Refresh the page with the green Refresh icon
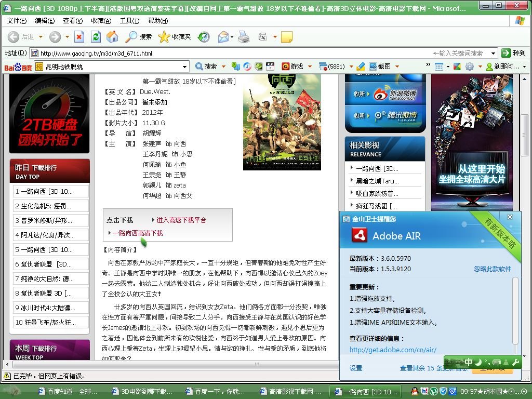 [96, 37]
